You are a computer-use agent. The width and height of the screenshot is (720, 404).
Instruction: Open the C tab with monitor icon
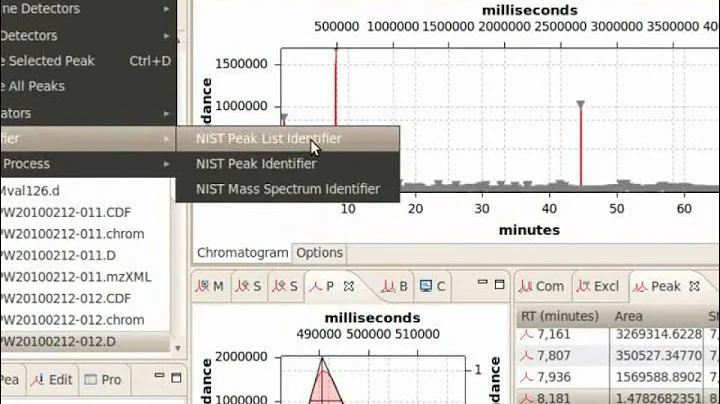click(x=433, y=286)
